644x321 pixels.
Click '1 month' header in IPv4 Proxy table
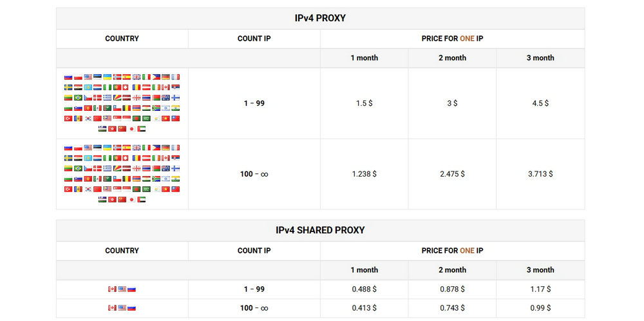(x=365, y=58)
